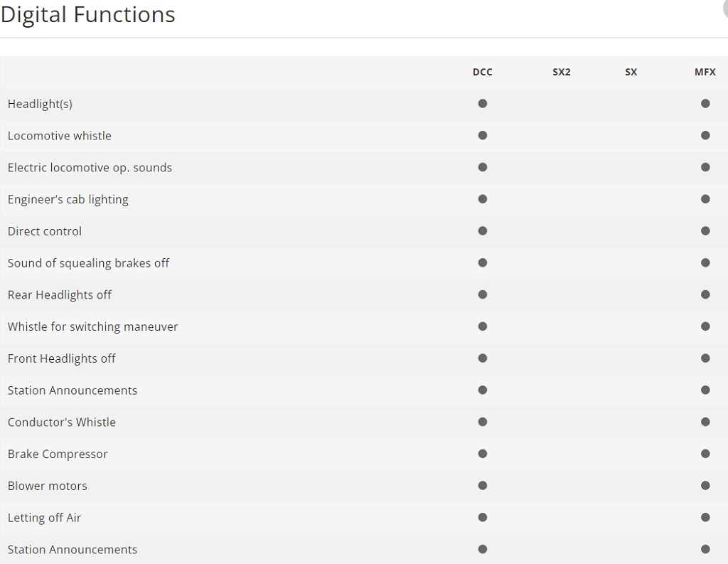Click the DCC dot for Headlight(s)

(x=483, y=103)
